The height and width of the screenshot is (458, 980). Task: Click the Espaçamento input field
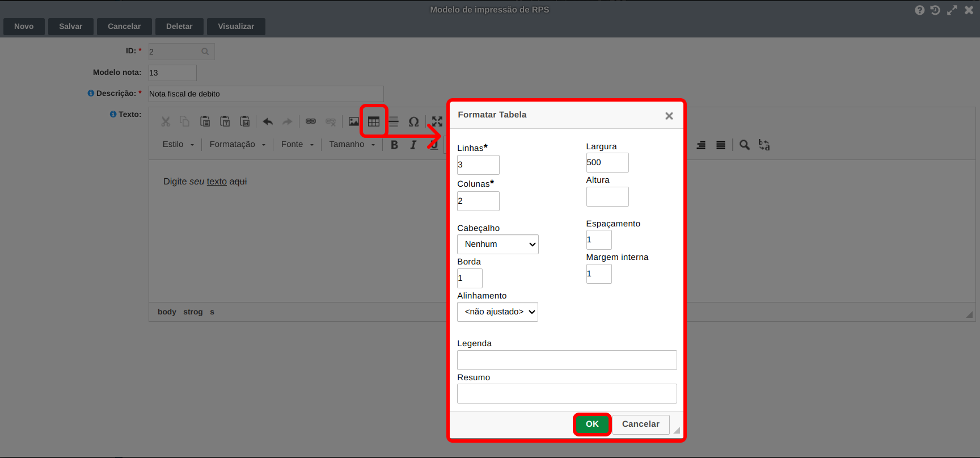click(599, 239)
